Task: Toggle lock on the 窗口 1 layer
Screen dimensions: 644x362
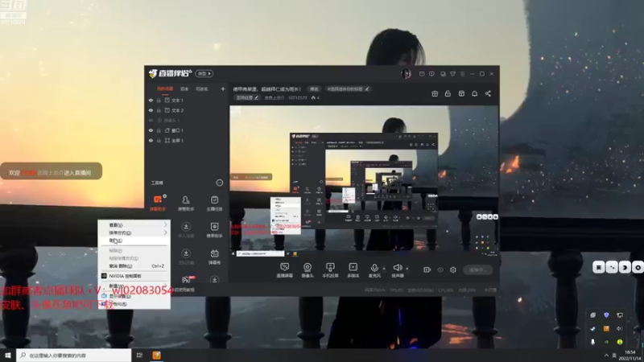Action: pos(159,130)
